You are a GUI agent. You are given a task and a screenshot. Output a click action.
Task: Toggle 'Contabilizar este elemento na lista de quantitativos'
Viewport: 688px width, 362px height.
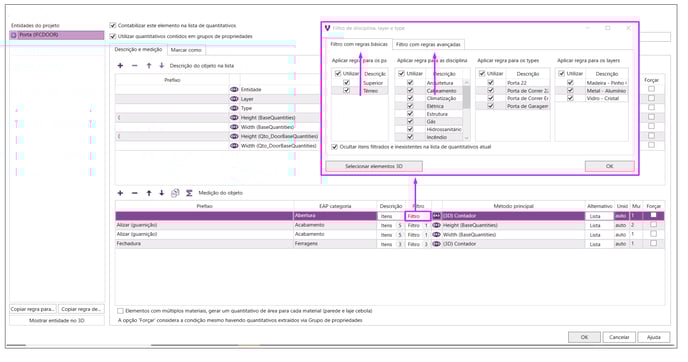[x=113, y=25]
